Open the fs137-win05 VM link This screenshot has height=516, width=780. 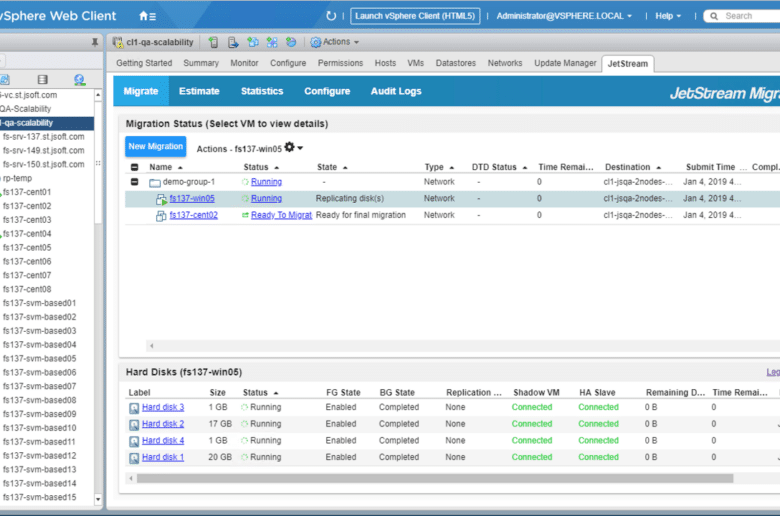[x=192, y=199]
